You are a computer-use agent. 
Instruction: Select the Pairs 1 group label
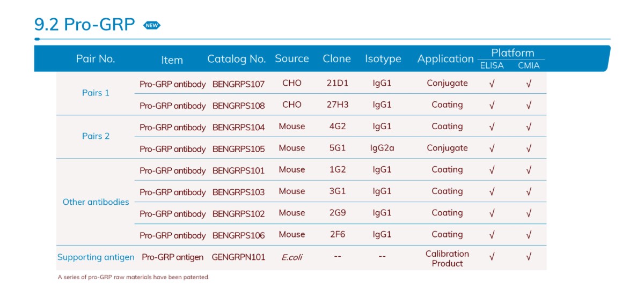click(x=96, y=93)
